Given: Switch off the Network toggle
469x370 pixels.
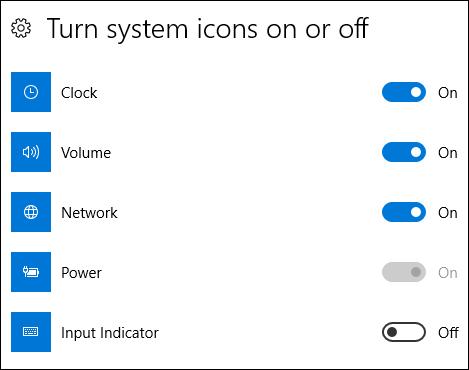Looking at the screenshot, I should [x=404, y=212].
